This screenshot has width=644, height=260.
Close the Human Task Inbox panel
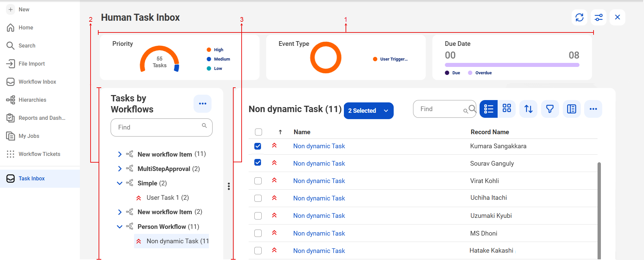[x=618, y=17]
